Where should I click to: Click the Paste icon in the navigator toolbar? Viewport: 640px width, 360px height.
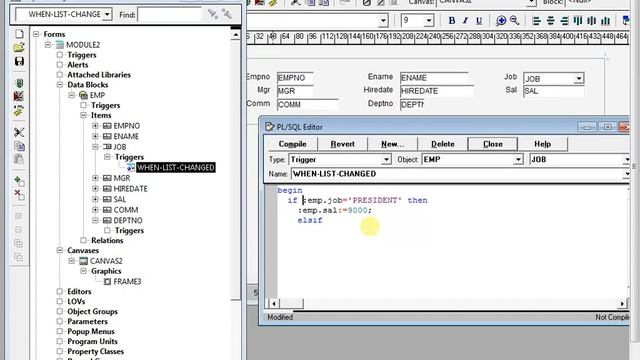19,159
